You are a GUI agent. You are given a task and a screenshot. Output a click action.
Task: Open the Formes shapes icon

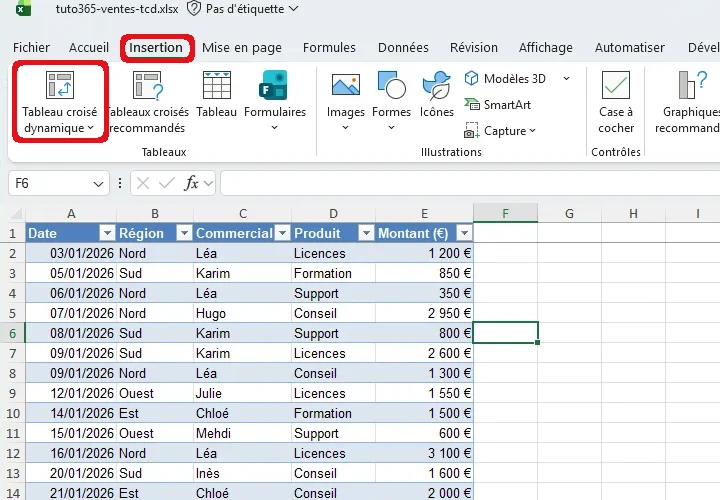coord(391,84)
